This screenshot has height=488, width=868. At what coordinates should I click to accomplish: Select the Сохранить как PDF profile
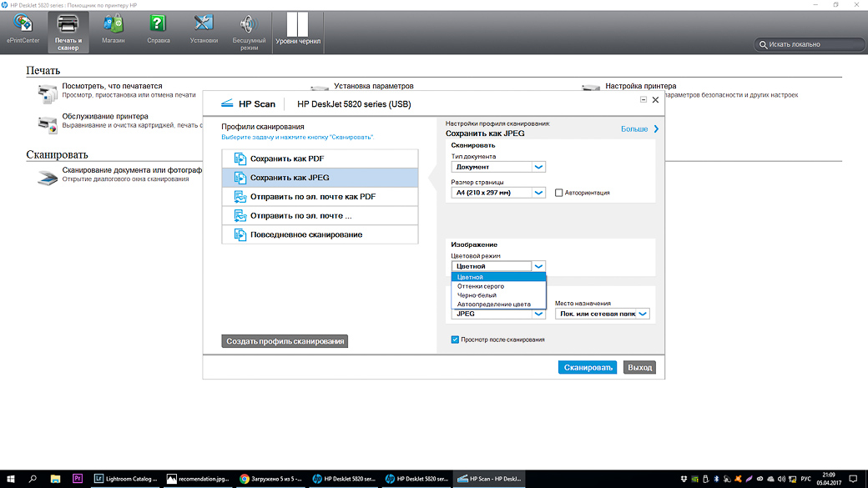pos(320,158)
